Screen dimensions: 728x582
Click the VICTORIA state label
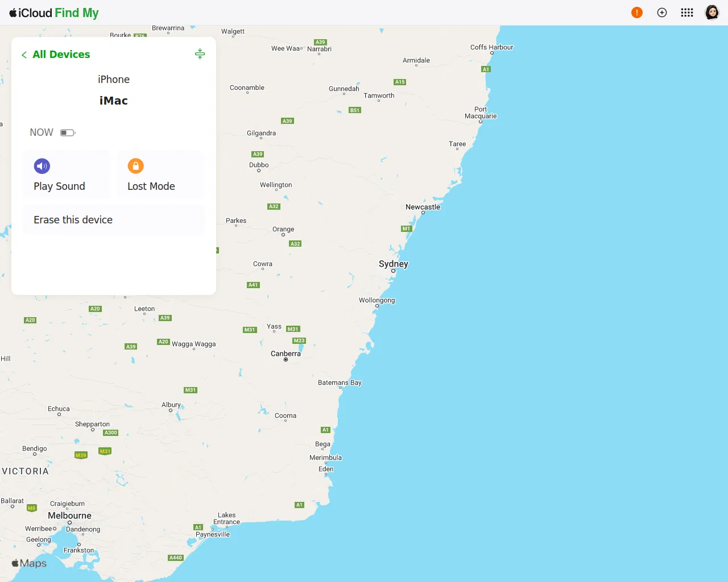pyautogui.click(x=26, y=471)
